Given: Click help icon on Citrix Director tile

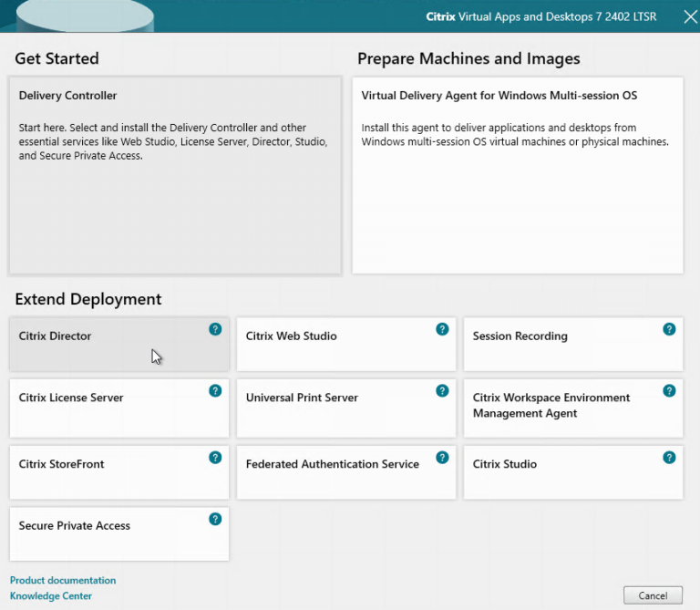Looking at the screenshot, I should click(215, 329).
